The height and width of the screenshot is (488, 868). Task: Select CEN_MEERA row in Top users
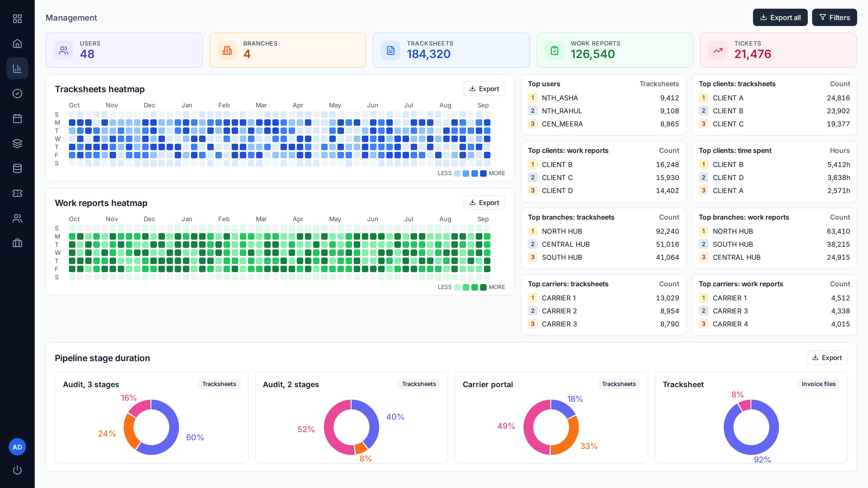coord(603,124)
